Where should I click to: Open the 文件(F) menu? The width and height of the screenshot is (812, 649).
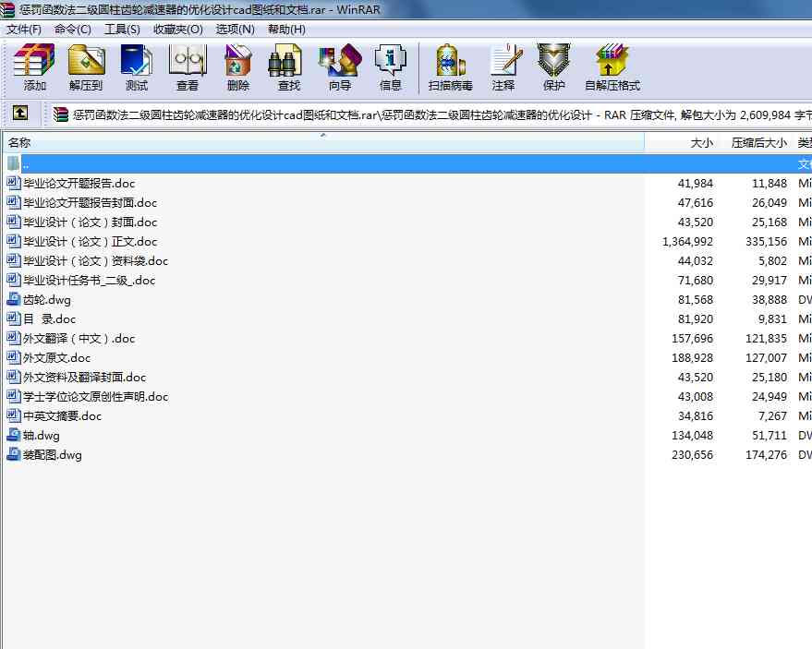[24, 29]
